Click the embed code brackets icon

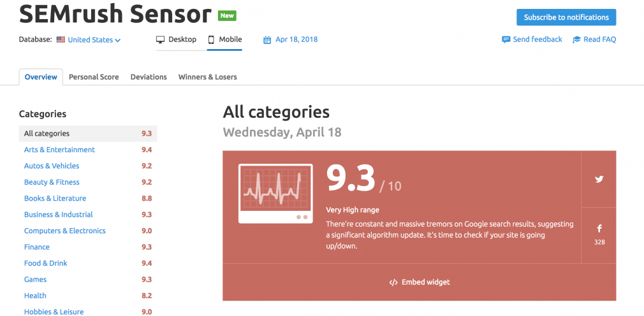pyautogui.click(x=393, y=282)
